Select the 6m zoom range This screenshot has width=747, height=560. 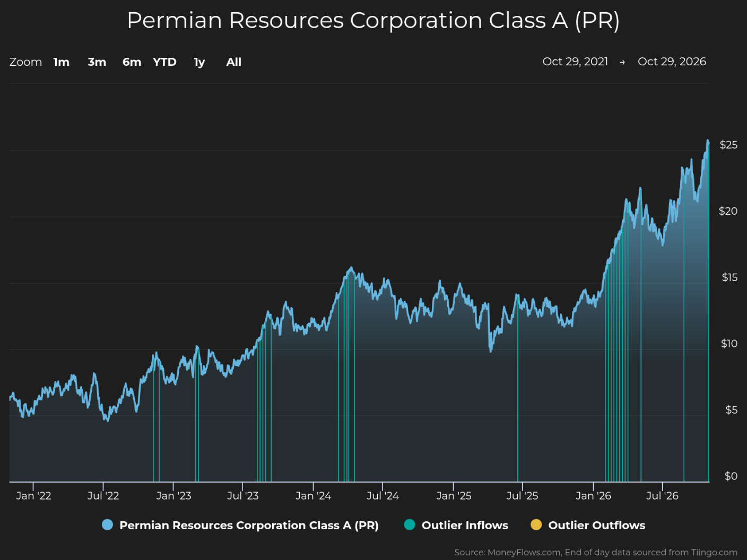tap(132, 62)
